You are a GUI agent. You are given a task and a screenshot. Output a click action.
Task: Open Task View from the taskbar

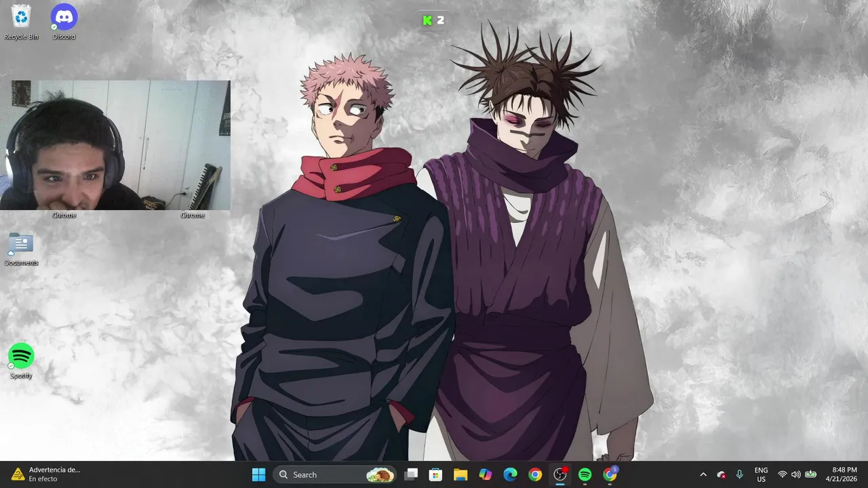point(411,474)
